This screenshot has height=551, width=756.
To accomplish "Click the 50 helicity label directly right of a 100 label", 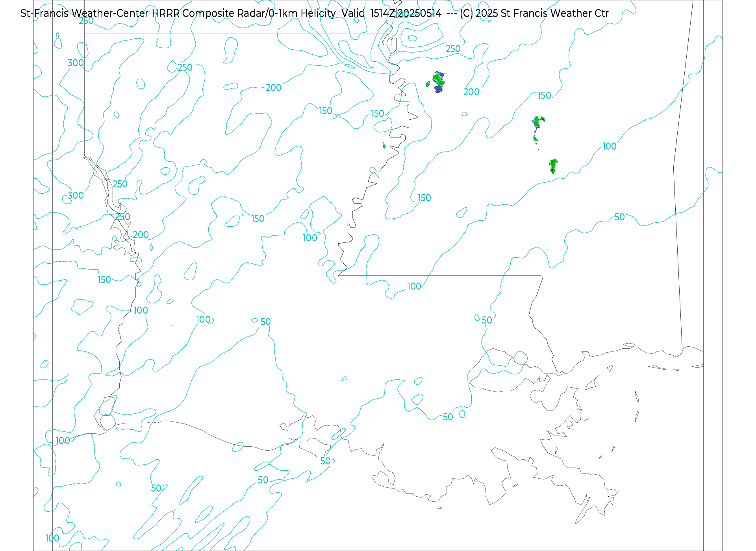I will point(265,322).
